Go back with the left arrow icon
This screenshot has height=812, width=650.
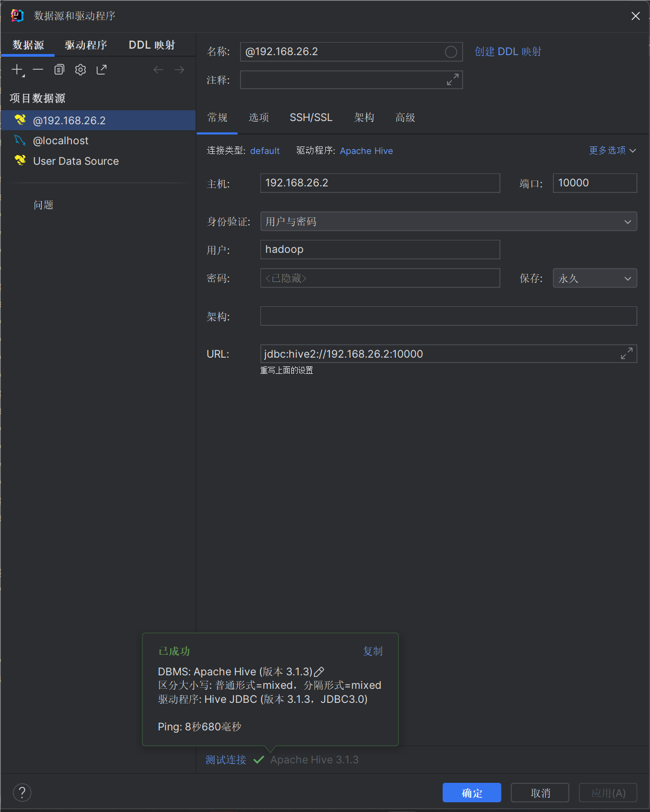pos(158,70)
